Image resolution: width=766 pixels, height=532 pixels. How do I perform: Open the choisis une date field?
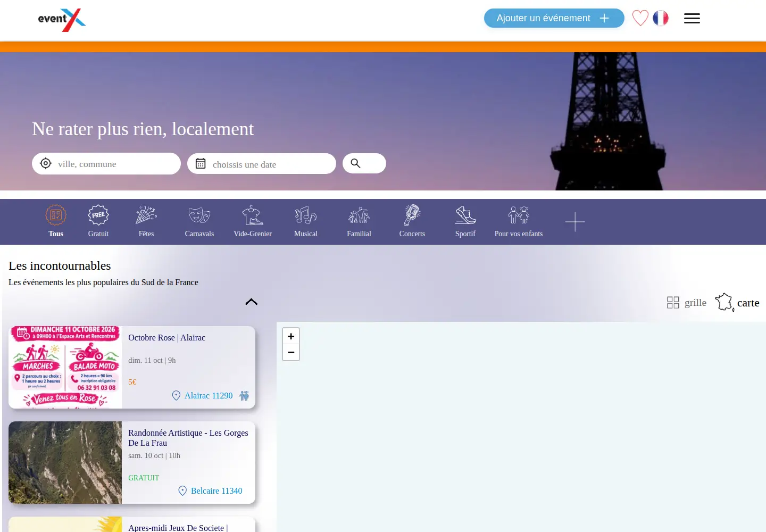click(262, 163)
